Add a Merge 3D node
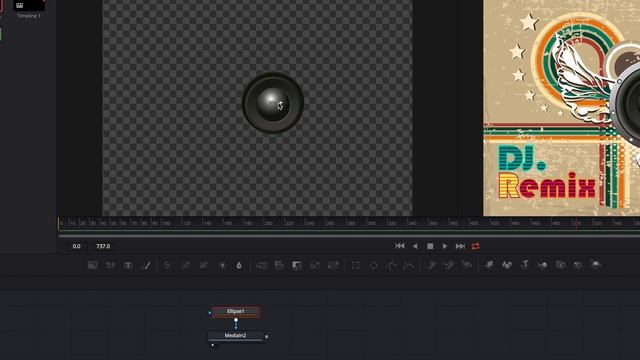 tap(543, 265)
